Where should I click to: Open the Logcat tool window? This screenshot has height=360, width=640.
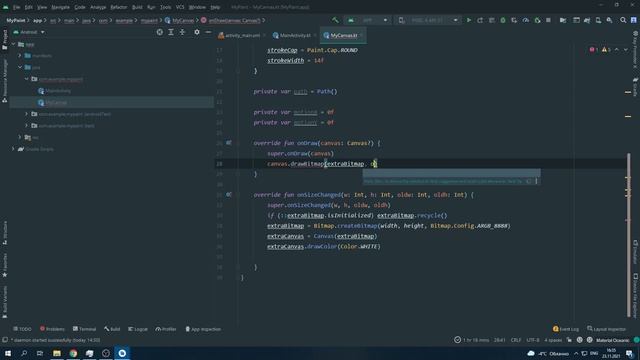[x=138, y=329]
